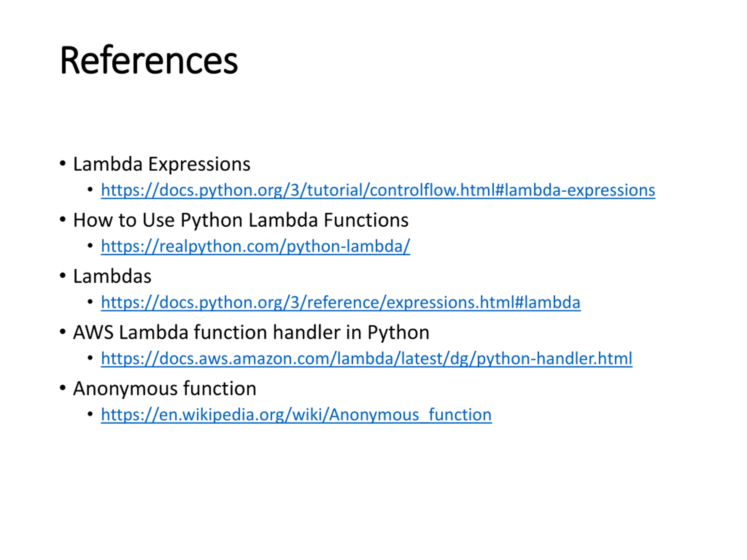This screenshot has height=560, width=747.
Task: Click the AWS Lambda function handler in Python text
Action: click(x=251, y=332)
